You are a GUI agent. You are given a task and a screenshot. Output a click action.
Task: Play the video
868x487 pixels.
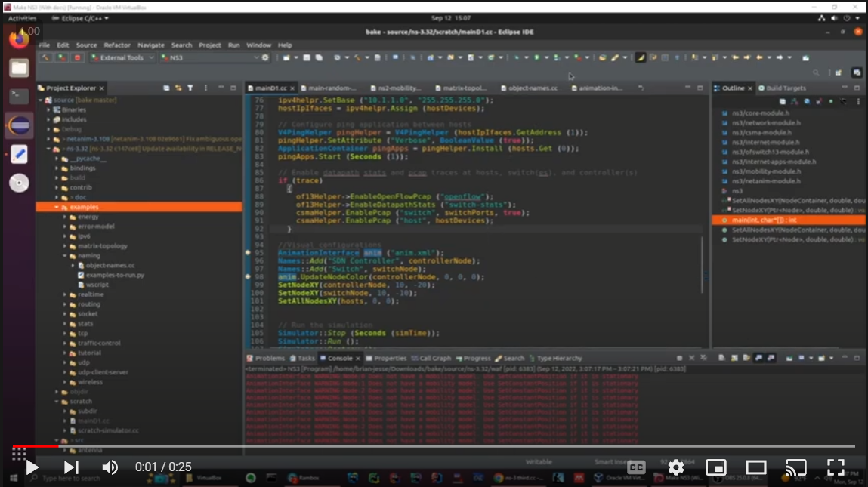coord(32,467)
